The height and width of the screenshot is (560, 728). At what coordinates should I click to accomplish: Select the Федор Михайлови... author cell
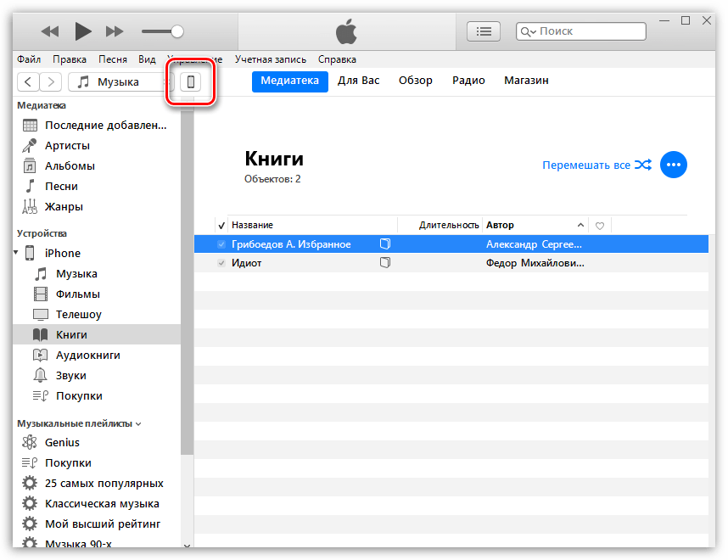(535, 263)
